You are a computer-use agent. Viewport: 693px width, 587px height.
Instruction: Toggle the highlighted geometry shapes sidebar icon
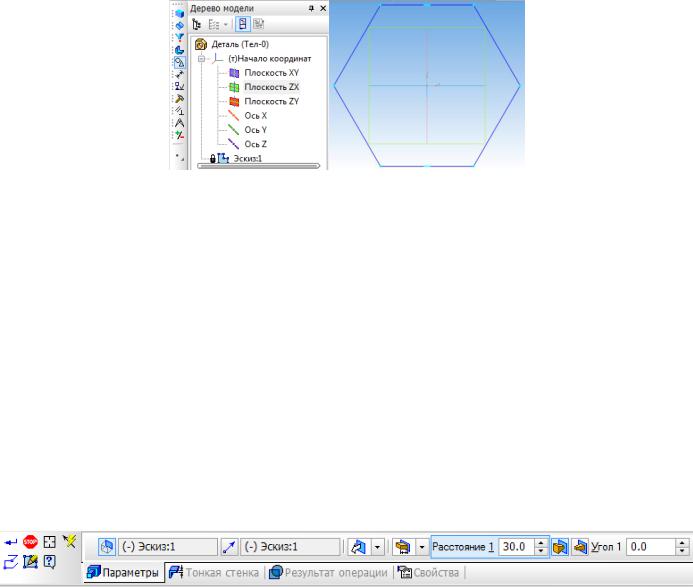coord(179,62)
